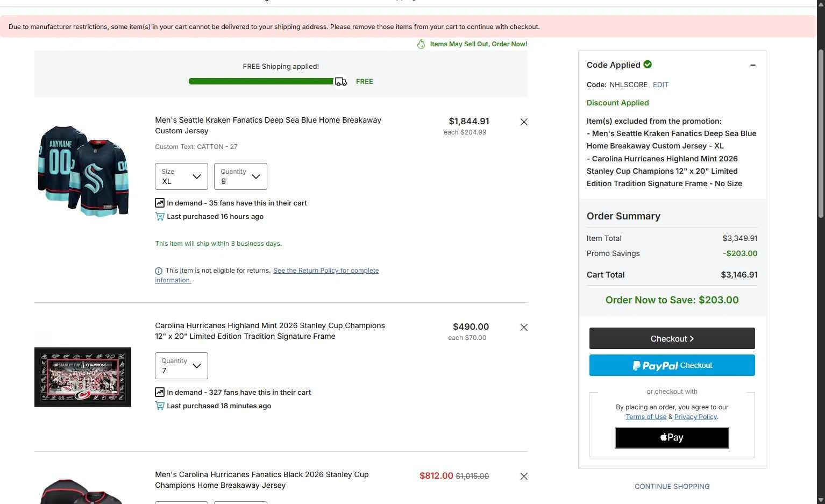Click the in-demand trend icon for Kraken jersey
The width and height of the screenshot is (825, 504).
[x=160, y=203]
